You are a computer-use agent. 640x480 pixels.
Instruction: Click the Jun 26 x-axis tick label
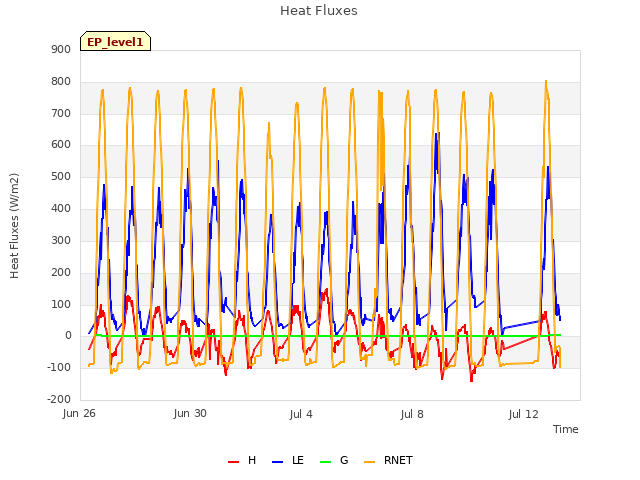[79, 414]
